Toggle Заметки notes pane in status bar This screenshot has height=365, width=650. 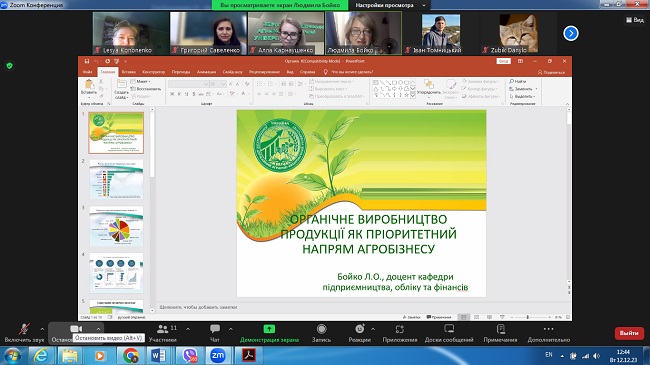[411, 317]
